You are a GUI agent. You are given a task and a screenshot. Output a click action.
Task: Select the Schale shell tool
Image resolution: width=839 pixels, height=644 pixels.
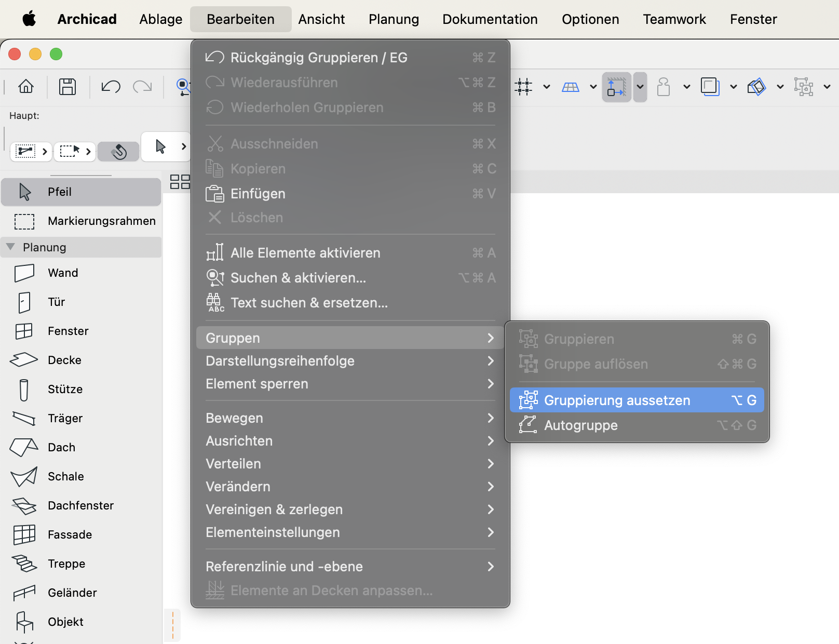81,476
